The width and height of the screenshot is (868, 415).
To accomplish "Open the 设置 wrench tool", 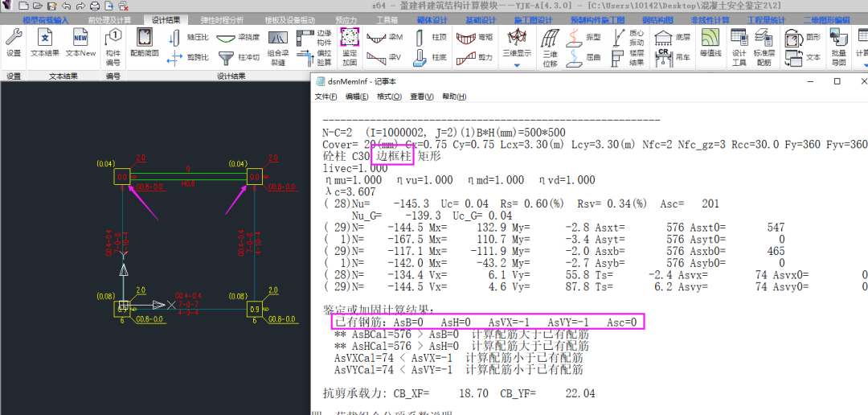I will coord(14,43).
